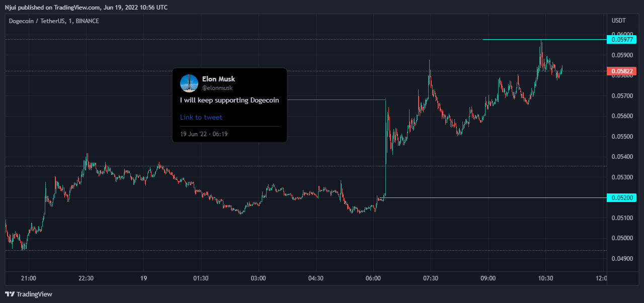Click the 06:00 time axis label
The image size is (644, 303).
373,278
